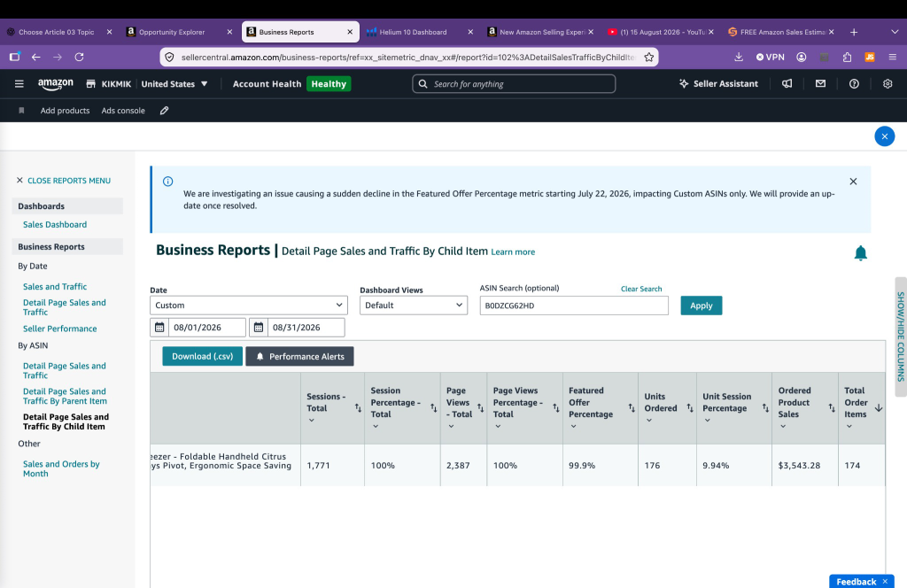The height and width of the screenshot is (588, 907).
Task: Open Performance Alerts
Action: (299, 356)
